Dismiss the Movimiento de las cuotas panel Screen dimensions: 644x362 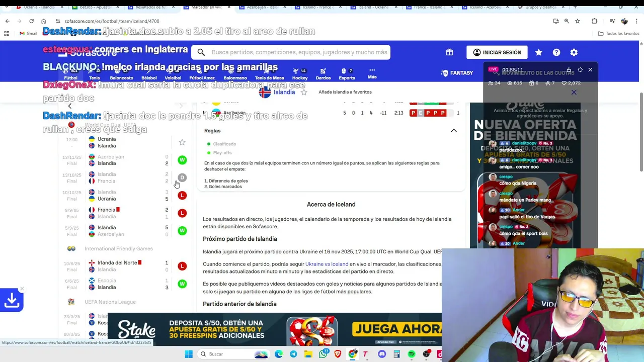(x=574, y=93)
